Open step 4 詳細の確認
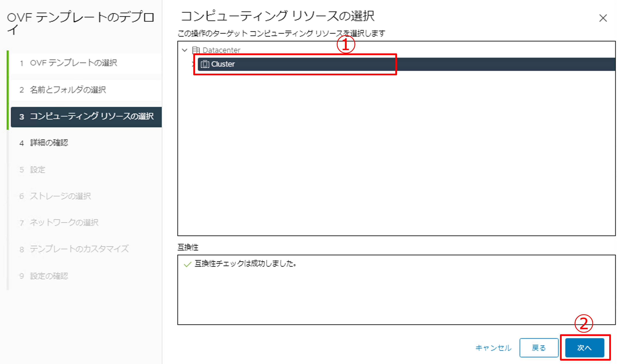This screenshot has height=364, width=617. (49, 143)
